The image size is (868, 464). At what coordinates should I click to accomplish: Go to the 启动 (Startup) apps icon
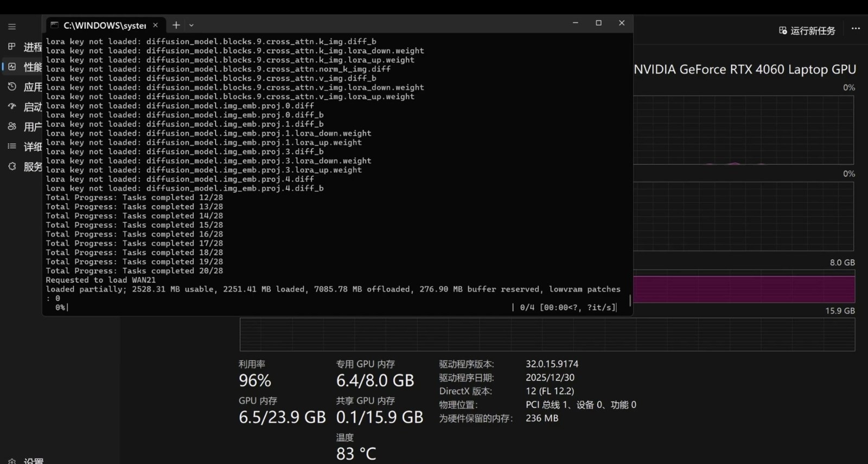(12, 107)
